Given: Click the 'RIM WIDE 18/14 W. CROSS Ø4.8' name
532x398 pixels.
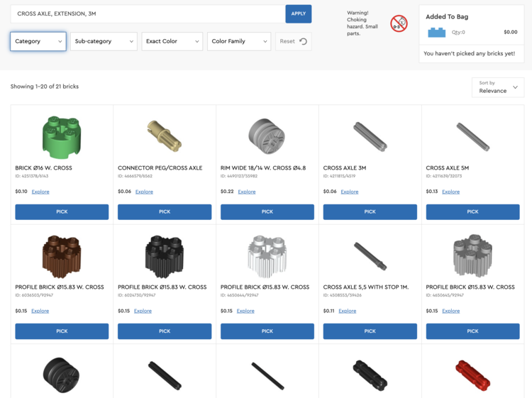Looking at the screenshot, I should (263, 168).
